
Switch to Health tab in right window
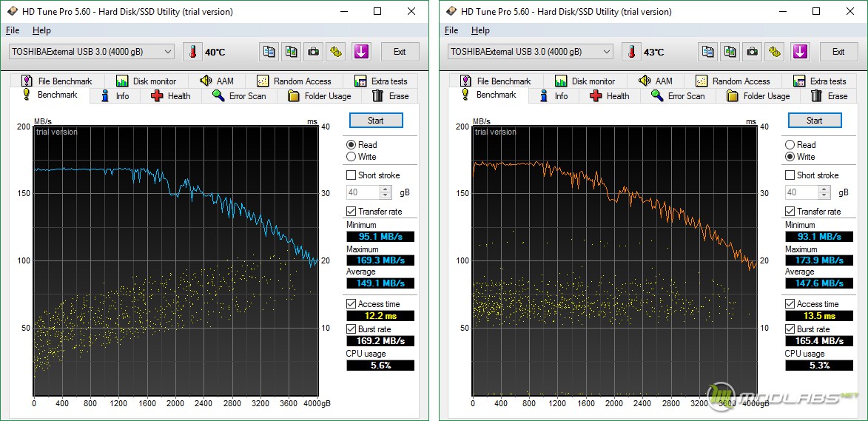(x=610, y=95)
